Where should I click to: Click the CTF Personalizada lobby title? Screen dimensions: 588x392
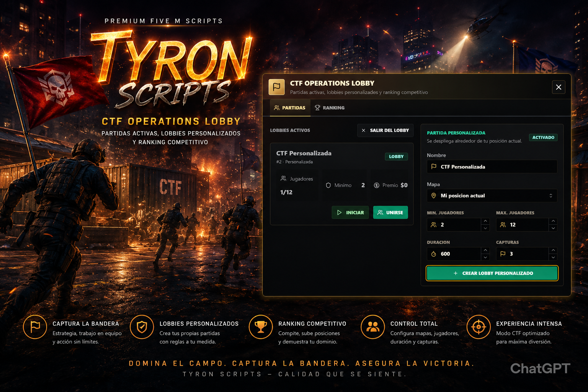tap(304, 153)
